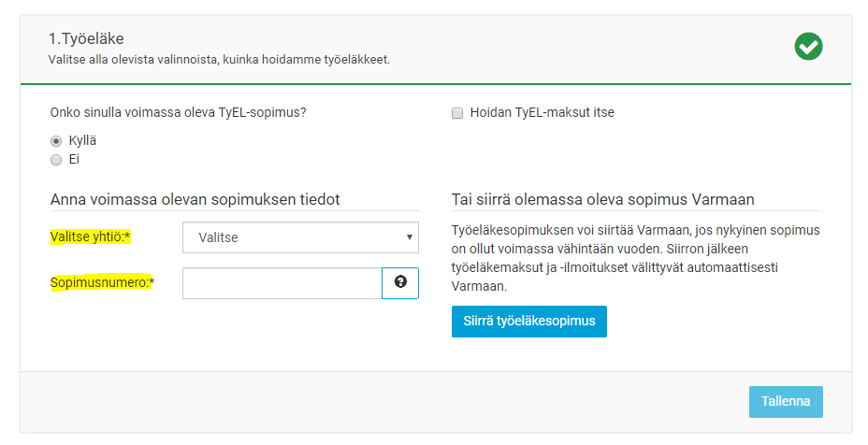The image size is (868, 445).
Task: Select the Kyllä radio button
Action: [56, 141]
